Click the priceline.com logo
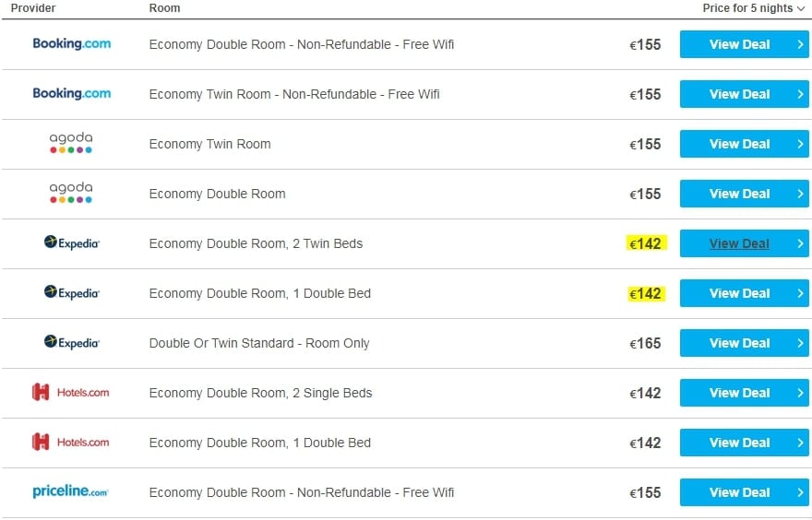 click(x=70, y=491)
